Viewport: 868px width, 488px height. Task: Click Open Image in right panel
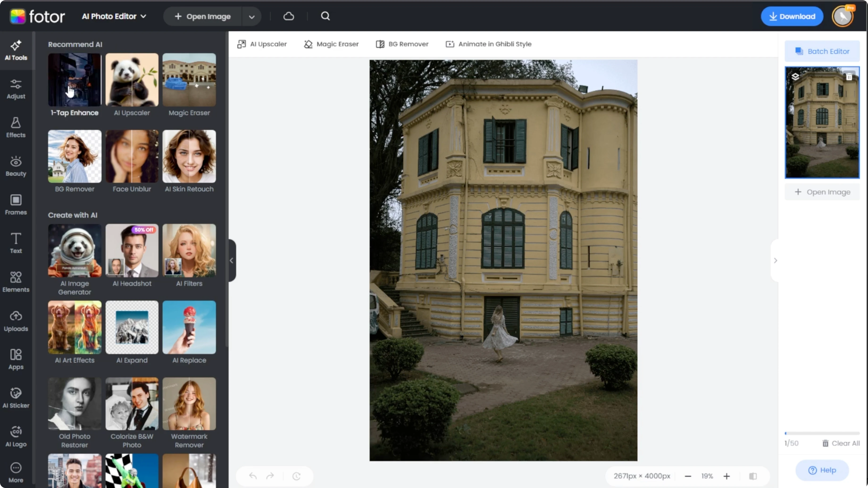(822, 192)
